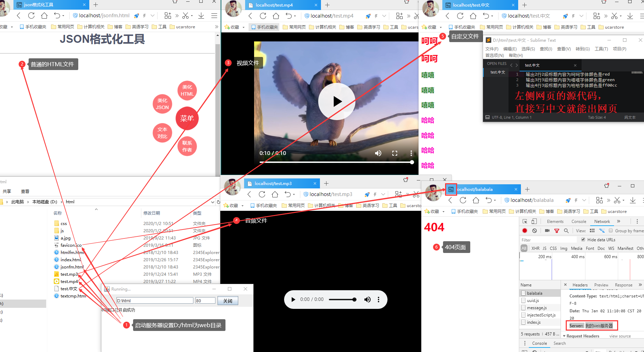Enter fullscreen on the test.mp4 video
This screenshot has width=644, height=352.
(x=395, y=153)
